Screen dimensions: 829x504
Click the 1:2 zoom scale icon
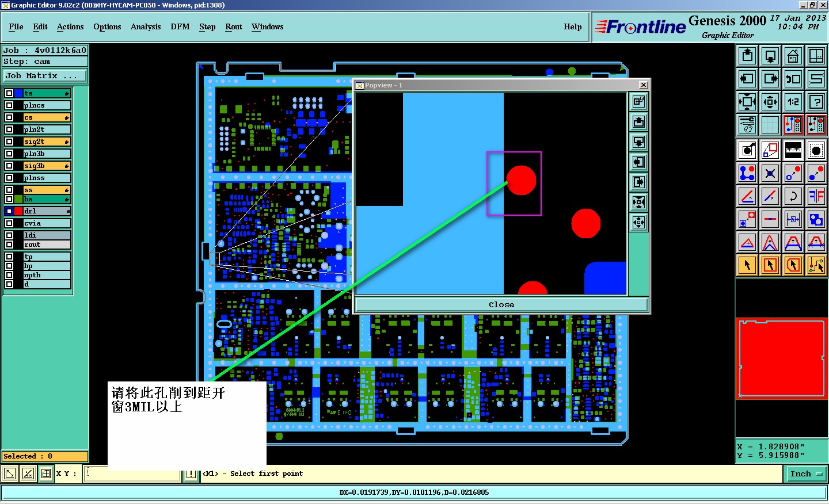pyautogui.click(x=793, y=102)
